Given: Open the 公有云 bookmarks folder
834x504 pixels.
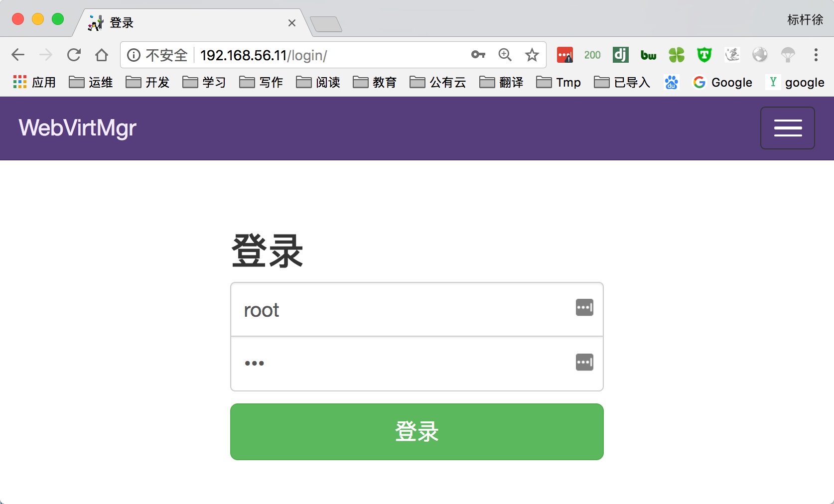Looking at the screenshot, I should (x=438, y=82).
